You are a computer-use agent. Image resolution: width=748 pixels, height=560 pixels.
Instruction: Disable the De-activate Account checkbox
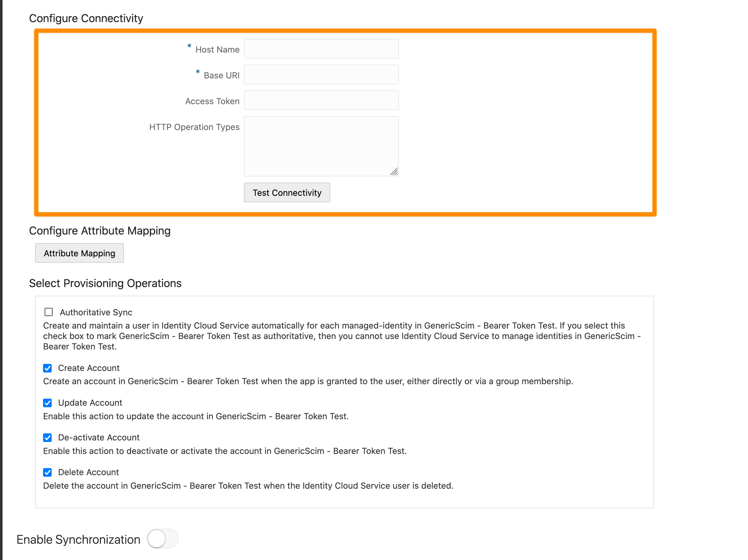pos(48,437)
